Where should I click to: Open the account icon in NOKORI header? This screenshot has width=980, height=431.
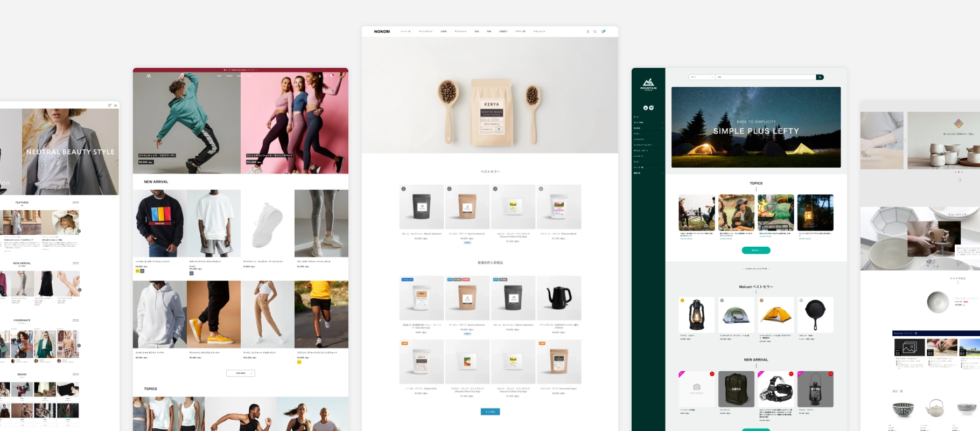587,32
